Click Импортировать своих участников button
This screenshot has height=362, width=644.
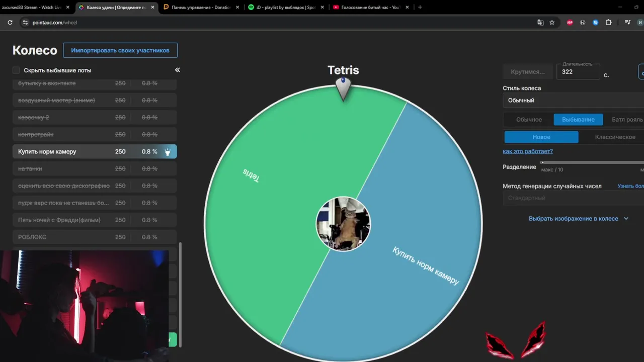tap(120, 50)
